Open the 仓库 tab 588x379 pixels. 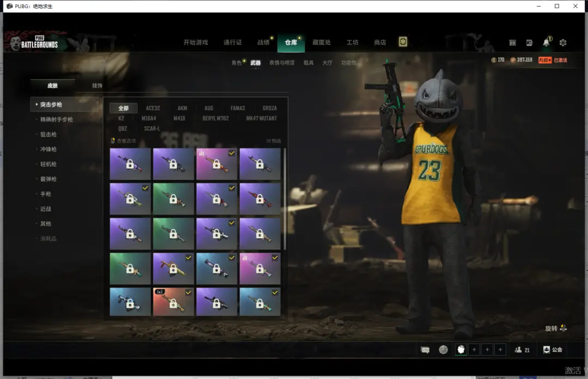(291, 43)
